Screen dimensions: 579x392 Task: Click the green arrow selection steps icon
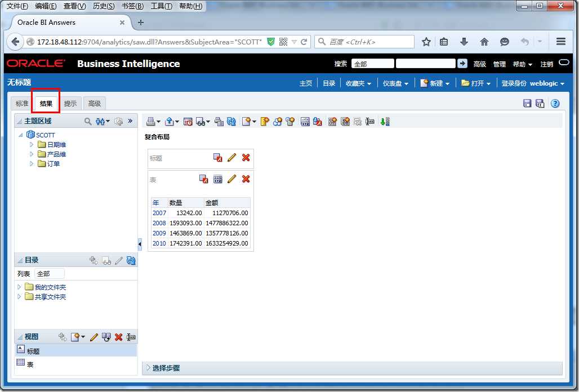pos(385,122)
